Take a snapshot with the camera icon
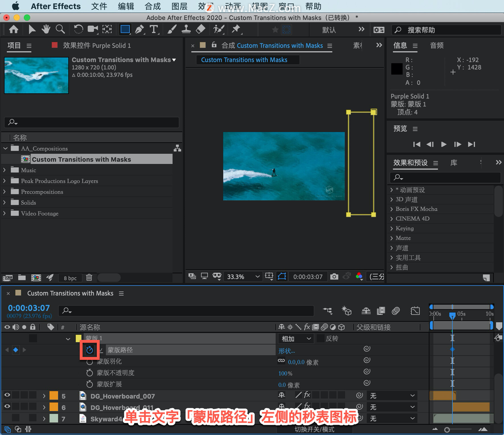 coord(334,276)
